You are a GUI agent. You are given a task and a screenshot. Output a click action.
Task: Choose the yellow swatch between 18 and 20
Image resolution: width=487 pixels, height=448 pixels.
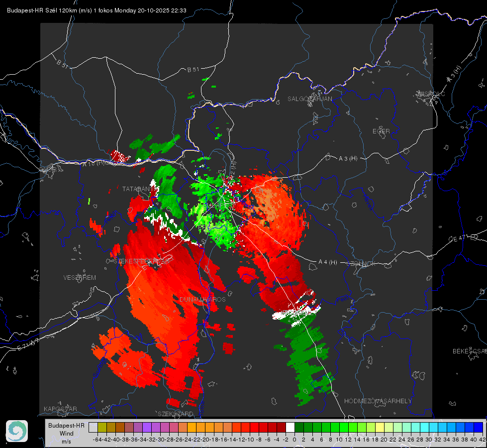(x=380, y=427)
